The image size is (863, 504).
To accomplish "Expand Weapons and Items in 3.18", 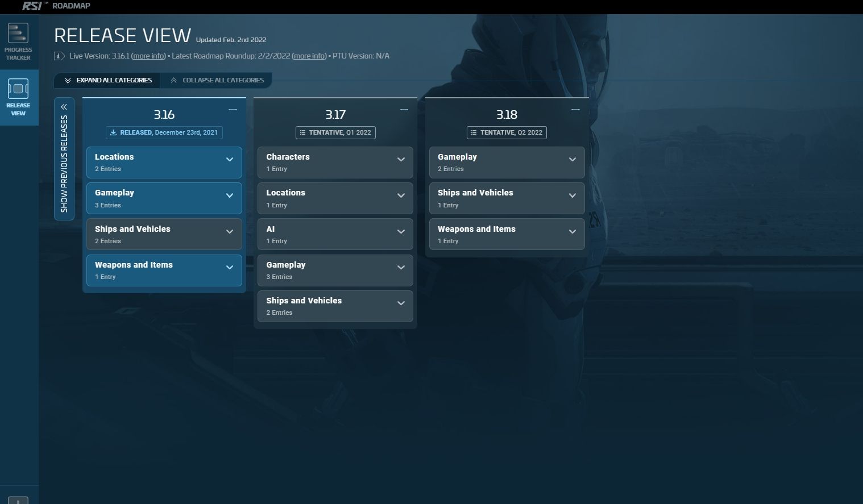I will (507, 234).
